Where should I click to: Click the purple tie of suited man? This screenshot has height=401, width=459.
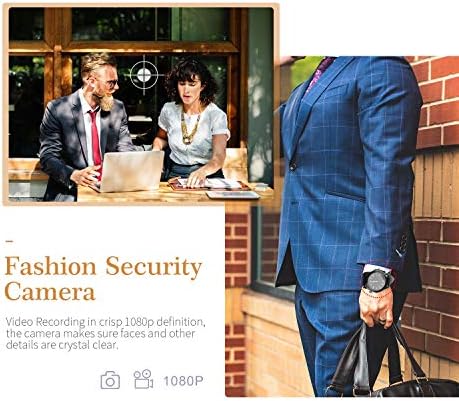tap(320, 73)
